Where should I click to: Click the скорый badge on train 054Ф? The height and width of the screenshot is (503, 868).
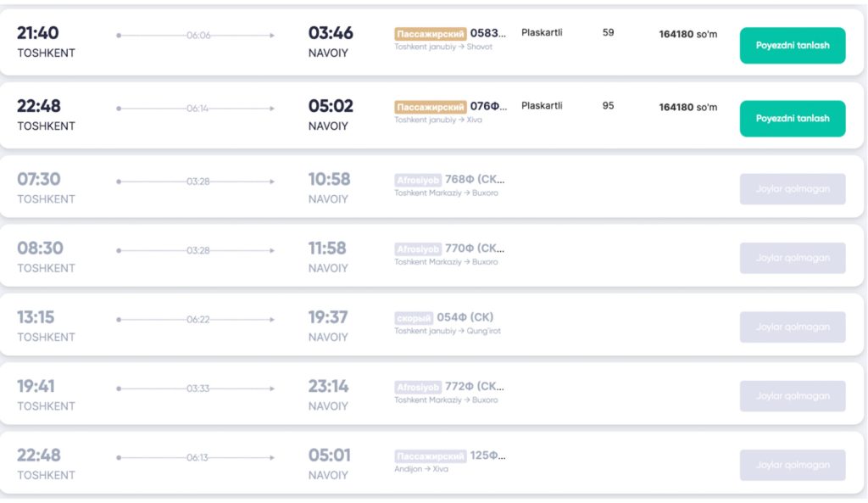pos(414,318)
